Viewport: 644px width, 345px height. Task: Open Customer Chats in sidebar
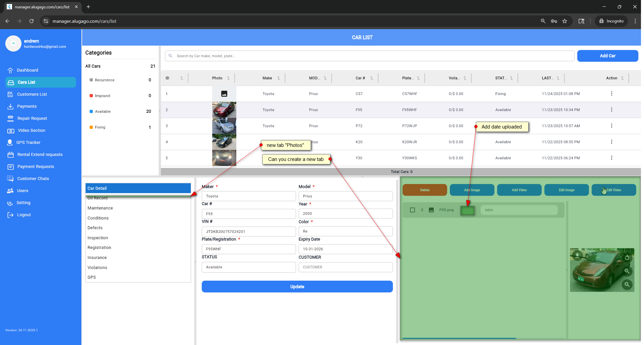[33, 179]
